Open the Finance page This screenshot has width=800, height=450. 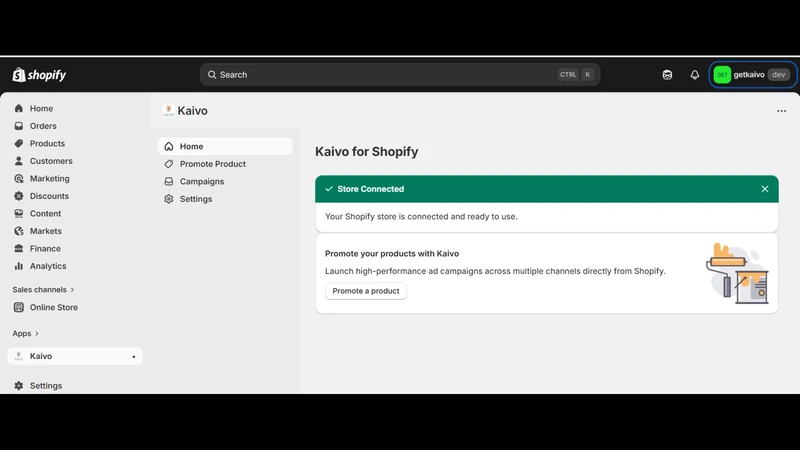(x=45, y=248)
